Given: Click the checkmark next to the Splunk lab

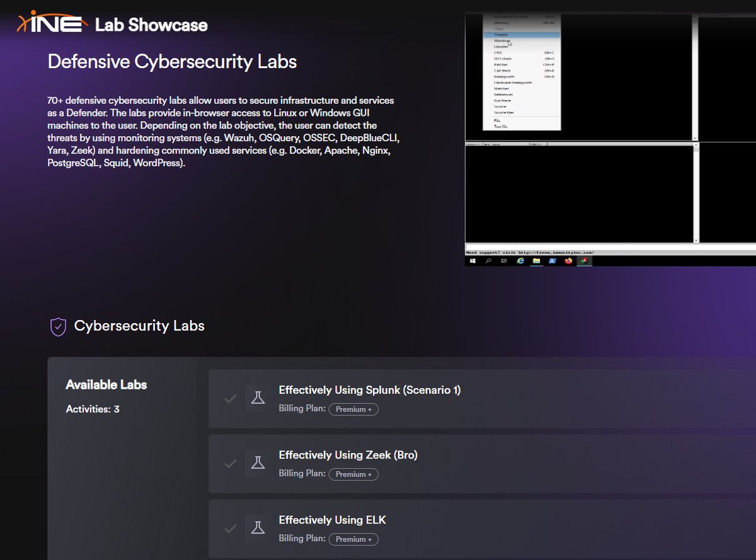Looking at the screenshot, I should pyautogui.click(x=231, y=398).
